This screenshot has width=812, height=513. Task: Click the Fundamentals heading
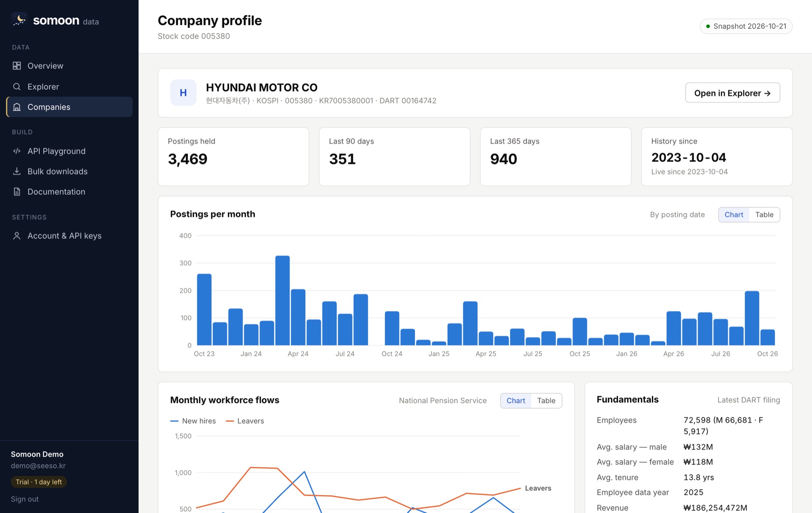627,399
